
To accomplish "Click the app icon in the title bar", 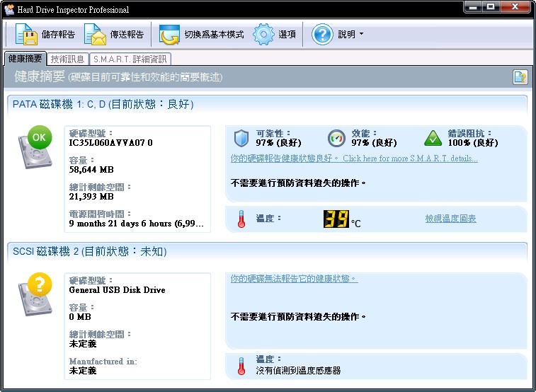I will 9,10.
